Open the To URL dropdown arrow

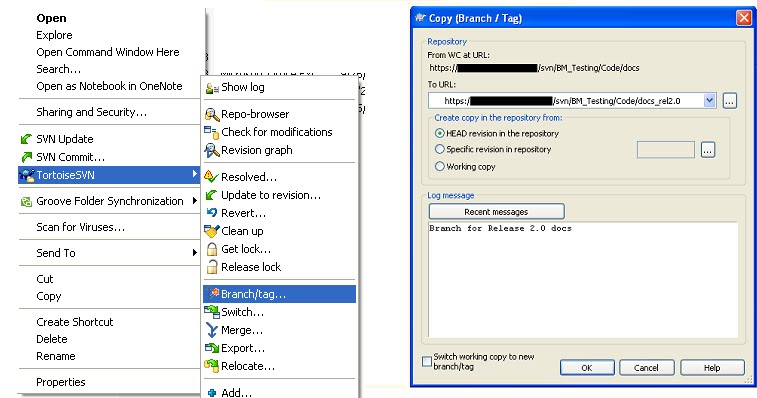point(709,100)
